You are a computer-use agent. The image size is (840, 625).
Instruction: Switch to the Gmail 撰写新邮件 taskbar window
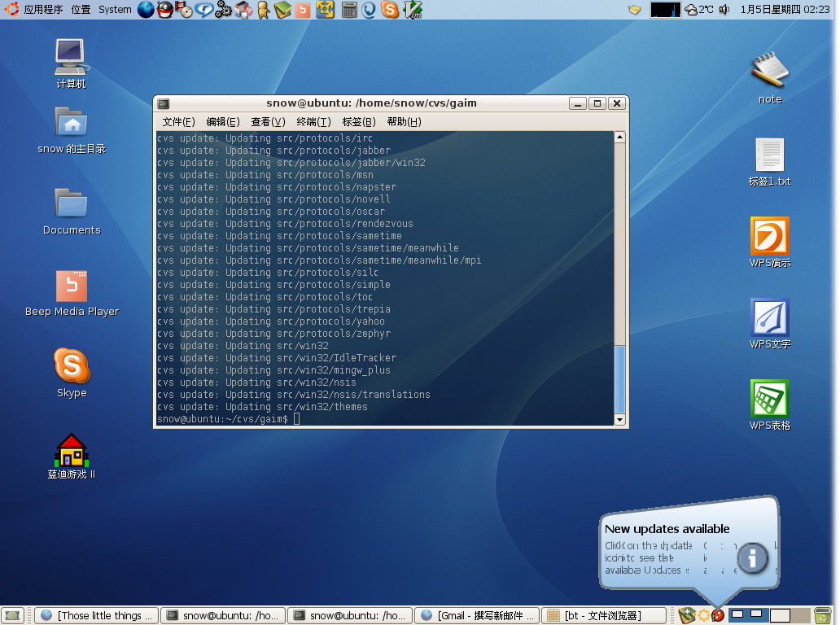[477, 616]
